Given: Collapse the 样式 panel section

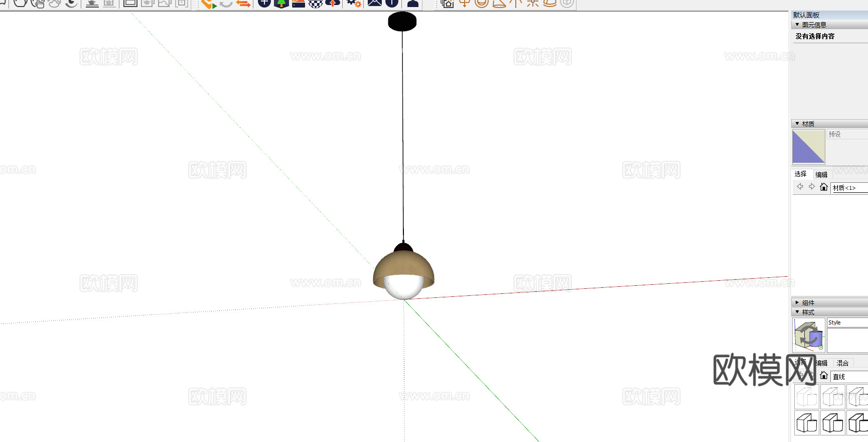Looking at the screenshot, I should pos(797,312).
